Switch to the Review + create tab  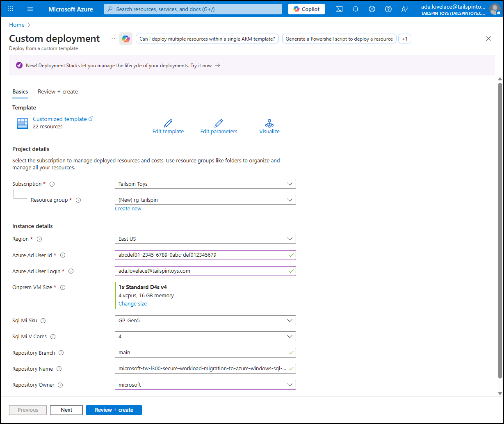(57, 91)
